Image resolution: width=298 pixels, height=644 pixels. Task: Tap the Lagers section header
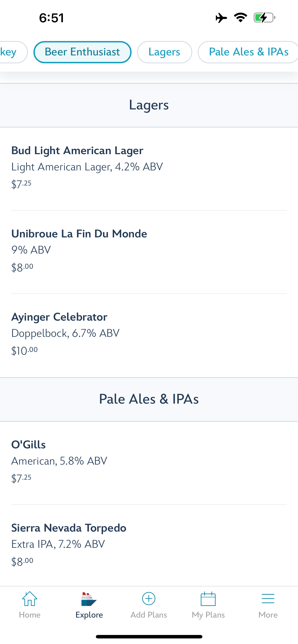click(x=149, y=105)
